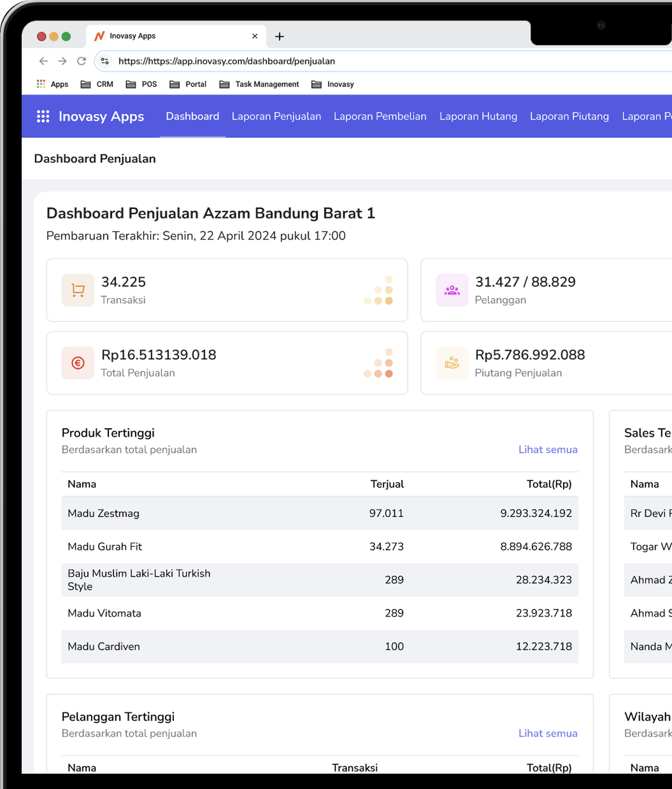The image size is (672, 789).
Task: Click the browser back arrow
Action: click(x=43, y=61)
